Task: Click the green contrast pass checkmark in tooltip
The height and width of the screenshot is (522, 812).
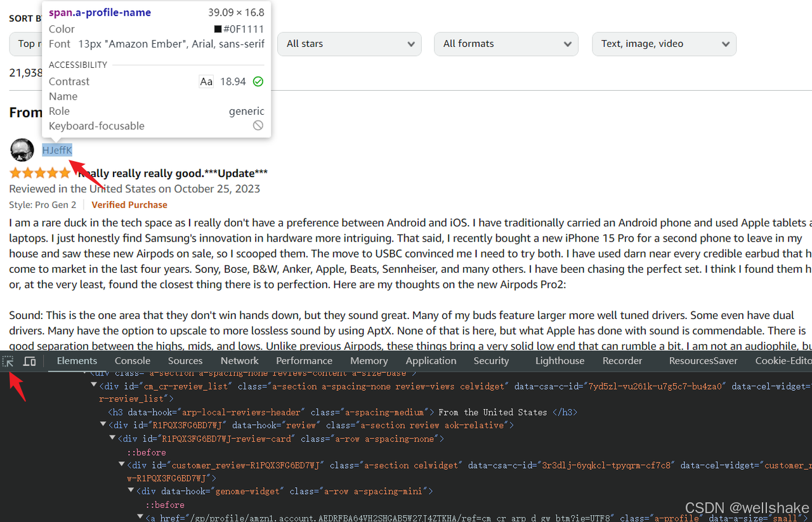Action: pos(258,81)
